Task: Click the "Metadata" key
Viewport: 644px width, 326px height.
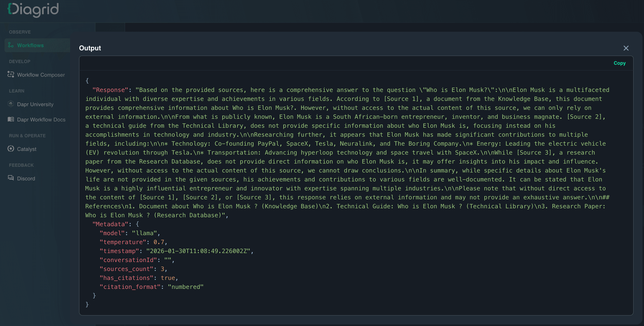Action: pyautogui.click(x=110, y=224)
